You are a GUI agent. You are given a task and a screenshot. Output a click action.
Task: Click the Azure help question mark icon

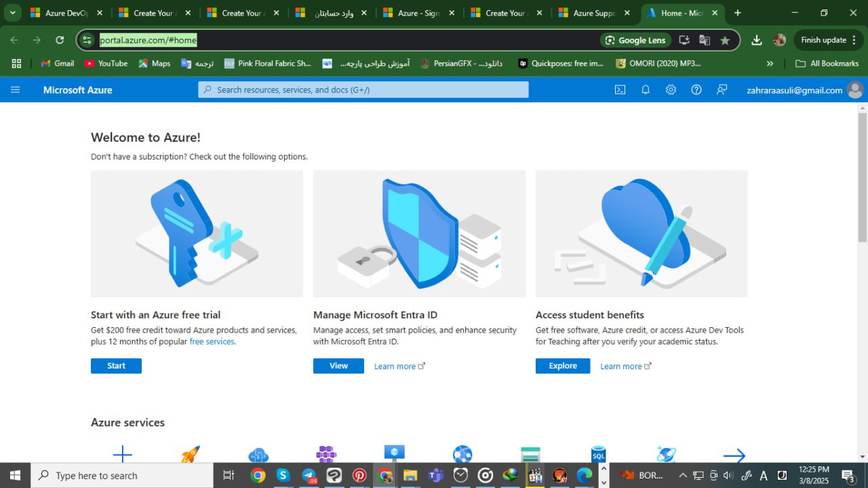[696, 90]
